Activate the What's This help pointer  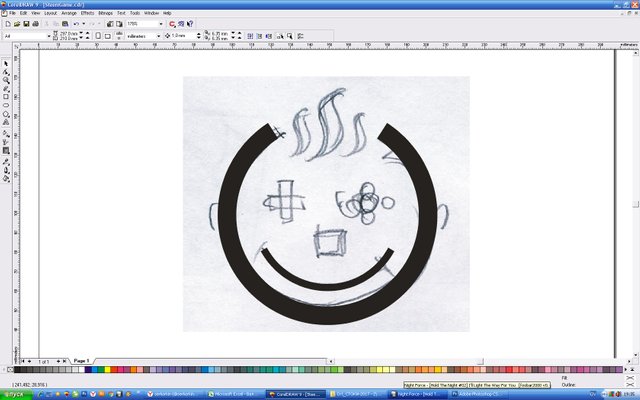click(x=190, y=24)
